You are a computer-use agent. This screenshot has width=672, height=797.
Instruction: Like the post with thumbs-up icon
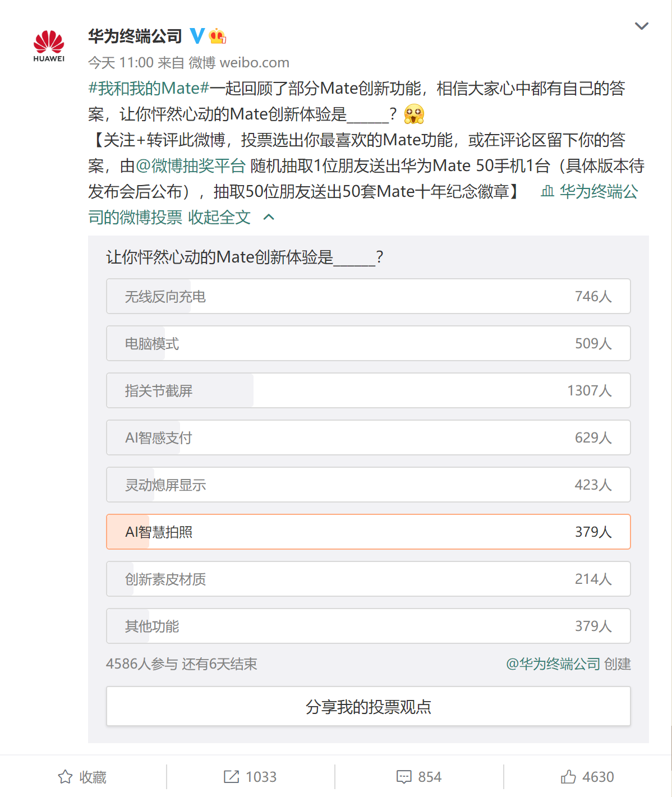[x=568, y=777]
